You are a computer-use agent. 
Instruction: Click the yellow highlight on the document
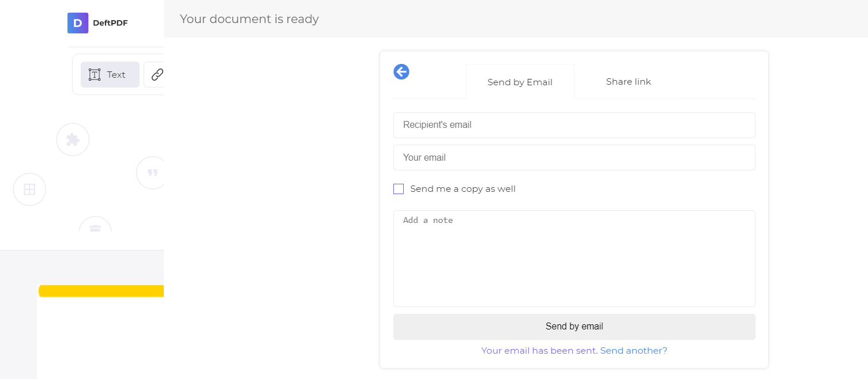click(101, 290)
